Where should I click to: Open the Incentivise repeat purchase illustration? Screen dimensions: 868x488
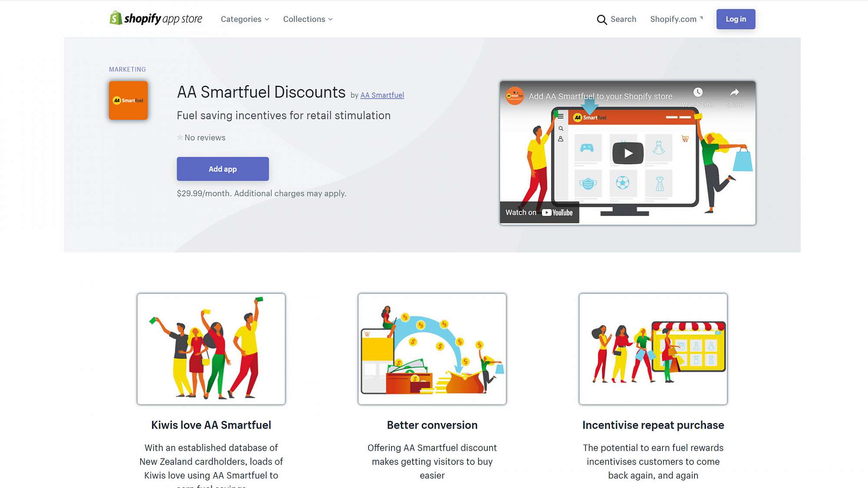(653, 349)
